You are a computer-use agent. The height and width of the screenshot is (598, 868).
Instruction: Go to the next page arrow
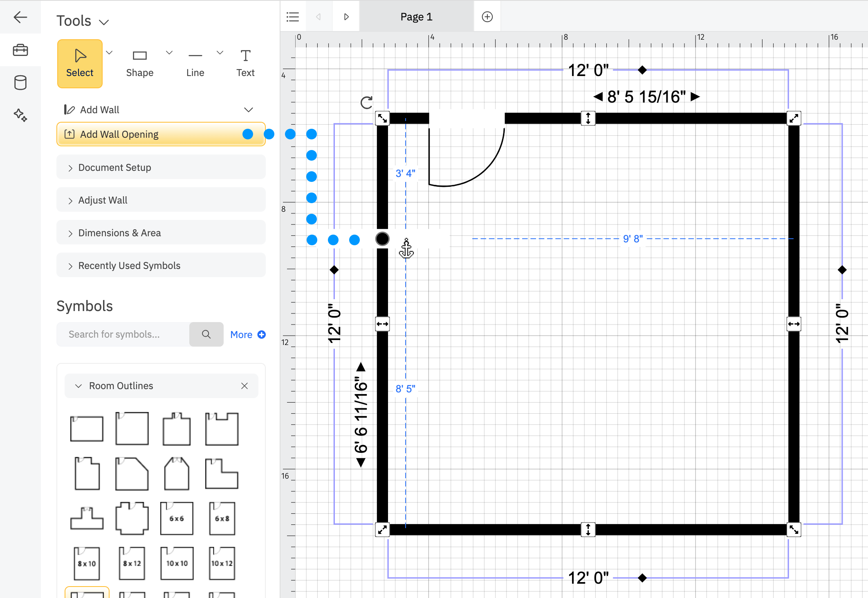(x=346, y=17)
